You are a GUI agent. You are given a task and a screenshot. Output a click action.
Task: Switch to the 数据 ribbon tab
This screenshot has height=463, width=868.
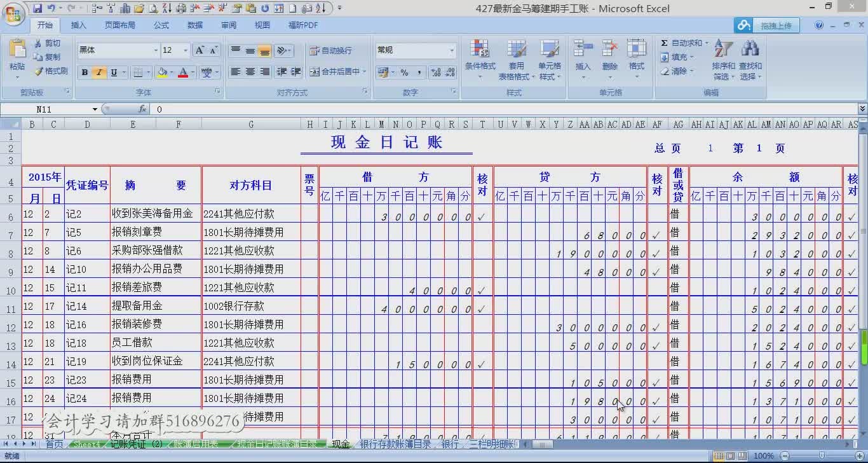195,25
